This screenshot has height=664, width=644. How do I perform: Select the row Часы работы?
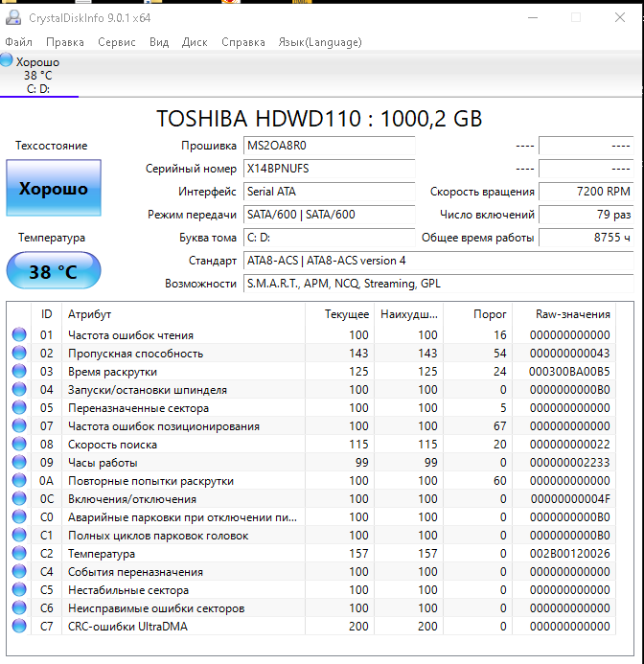point(311,462)
